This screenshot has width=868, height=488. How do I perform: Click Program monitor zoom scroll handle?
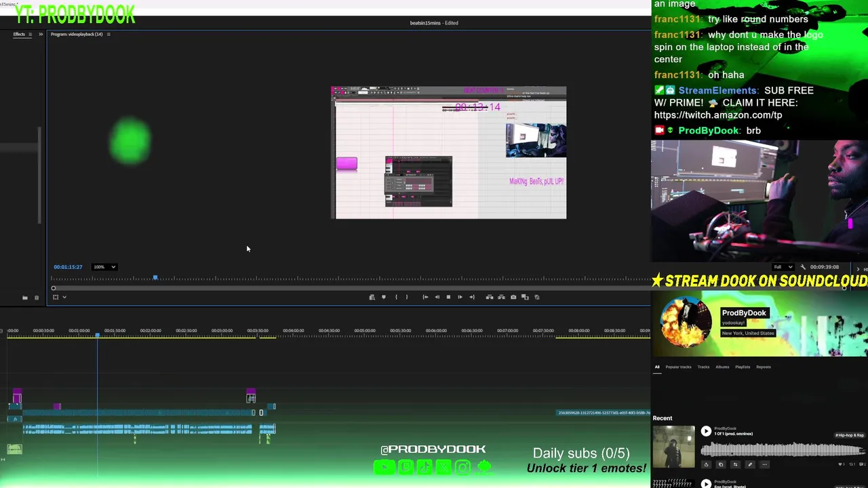click(54, 288)
